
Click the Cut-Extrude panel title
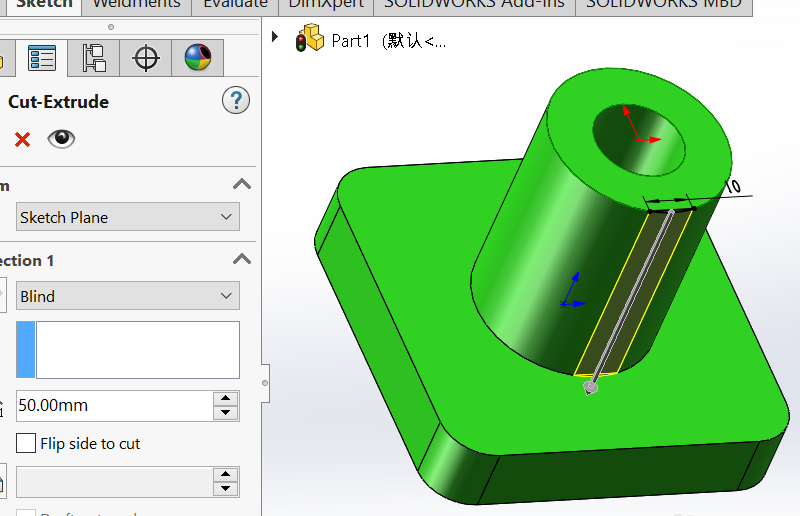(x=58, y=102)
